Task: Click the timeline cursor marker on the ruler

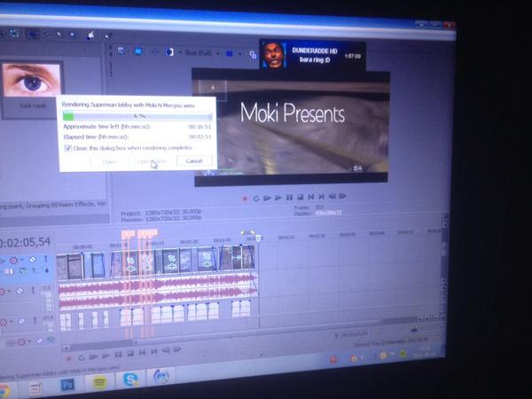Action: (259, 239)
